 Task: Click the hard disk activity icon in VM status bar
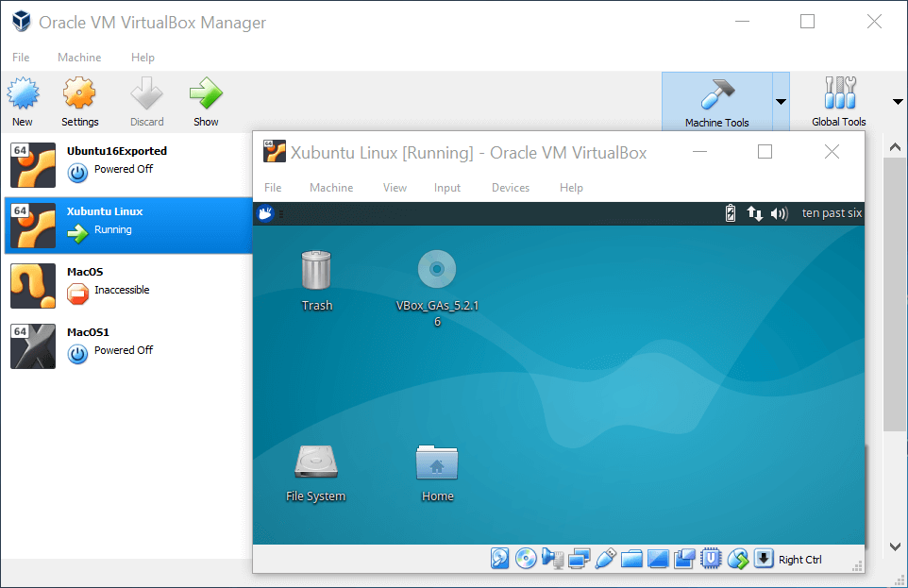coord(499,559)
